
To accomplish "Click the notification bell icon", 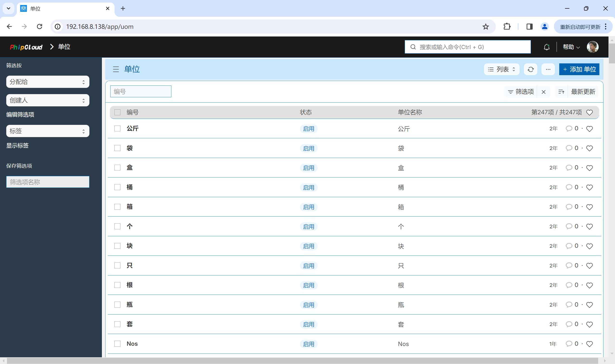I will click(547, 47).
